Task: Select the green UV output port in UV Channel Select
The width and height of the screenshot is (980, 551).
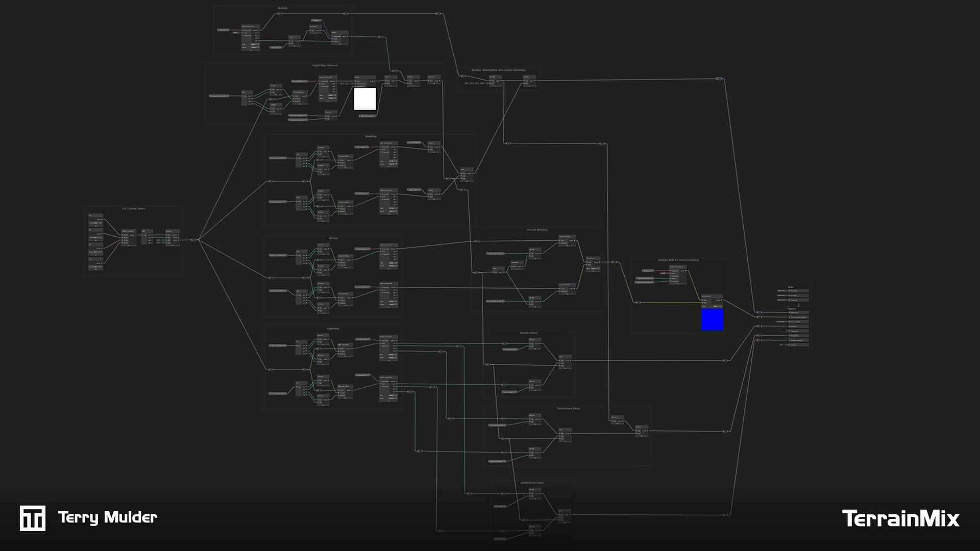Action: pyautogui.click(x=178, y=240)
